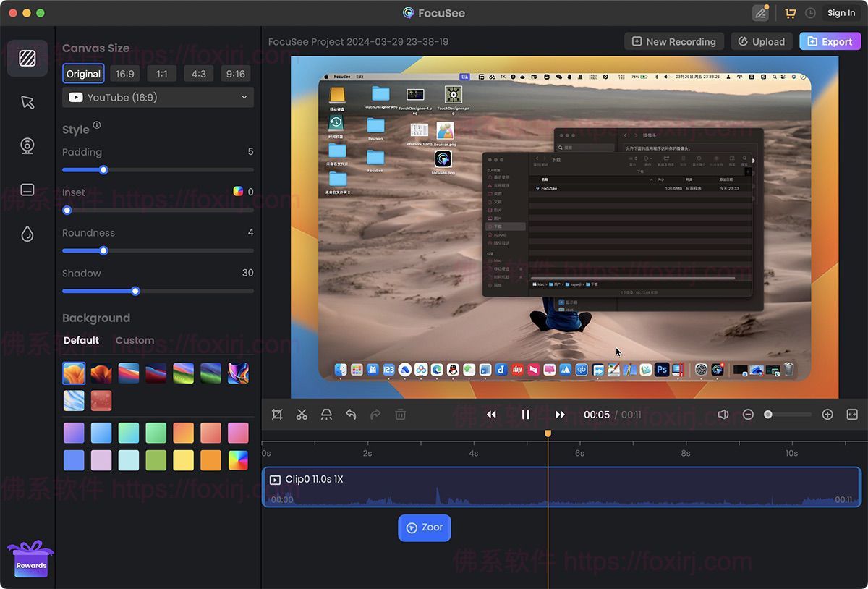Screen dimensions: 868x589
Task: Select the Default background tab
Action: pos(81,340)
